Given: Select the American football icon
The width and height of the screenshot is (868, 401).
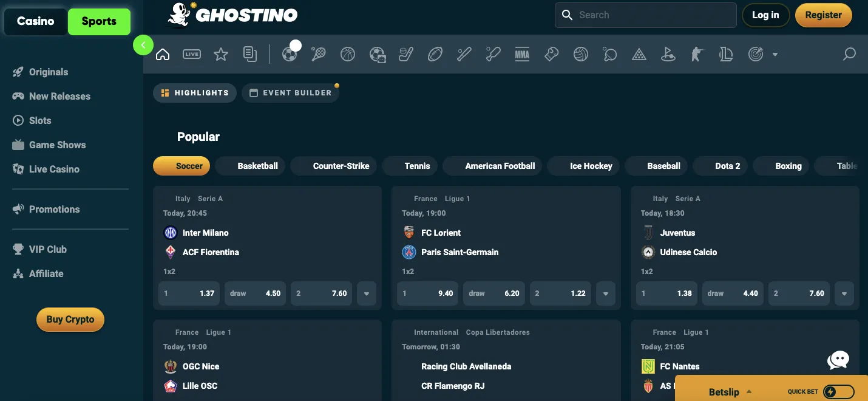Looking at the screenshot, I should click(x=435, y=55).
